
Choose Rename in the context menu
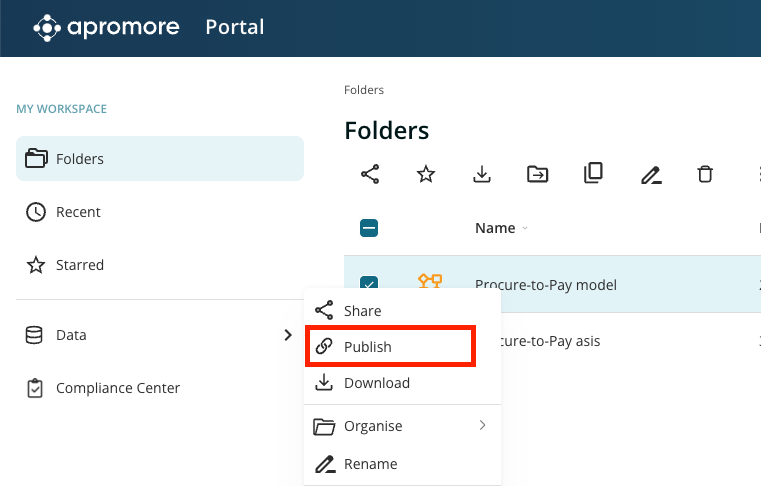(x=370, y=464)
